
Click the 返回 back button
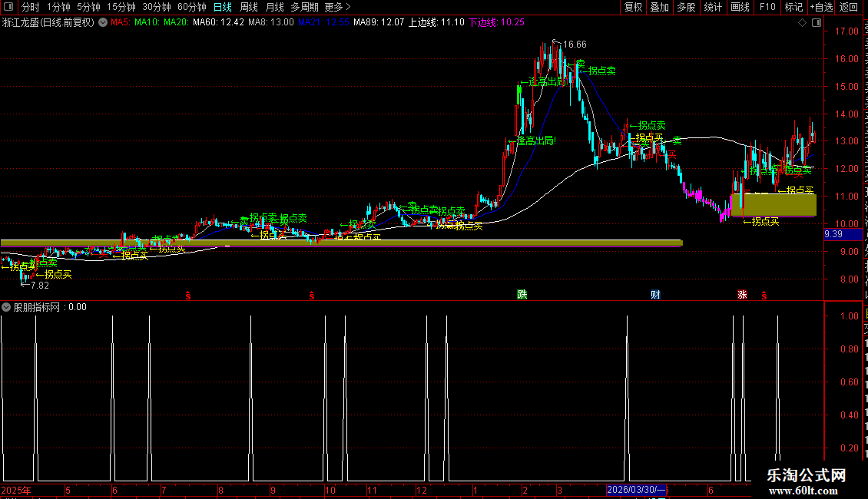tap(849, 7)
